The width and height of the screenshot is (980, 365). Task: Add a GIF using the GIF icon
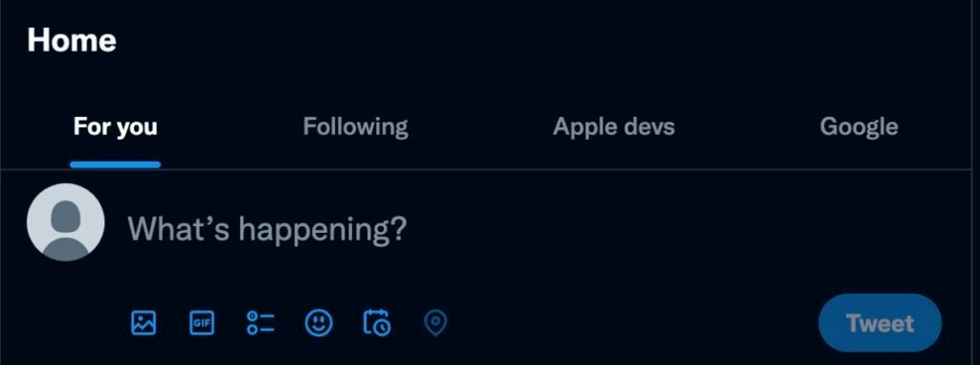pos(201,323)
